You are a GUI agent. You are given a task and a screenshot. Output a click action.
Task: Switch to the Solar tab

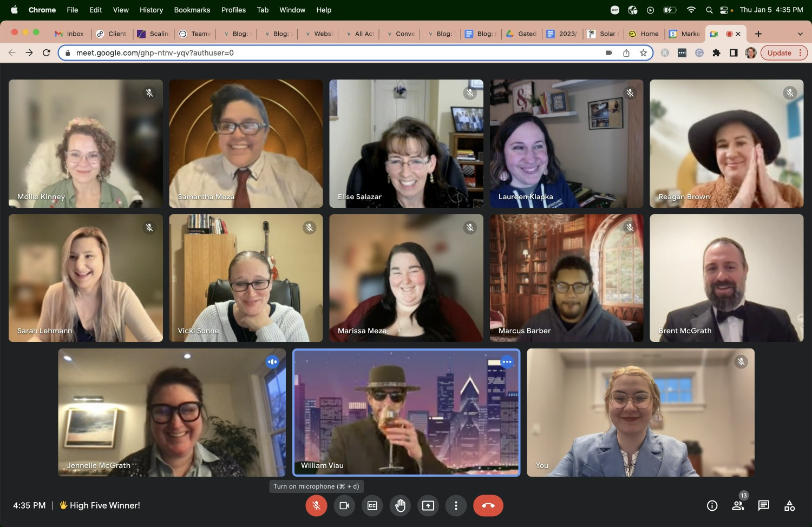point(604,34)
